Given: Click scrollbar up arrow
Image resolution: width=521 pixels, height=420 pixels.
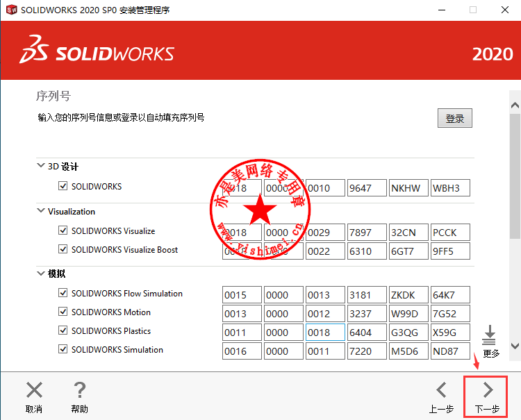Looking at the screenshot, I should point(515,106).
